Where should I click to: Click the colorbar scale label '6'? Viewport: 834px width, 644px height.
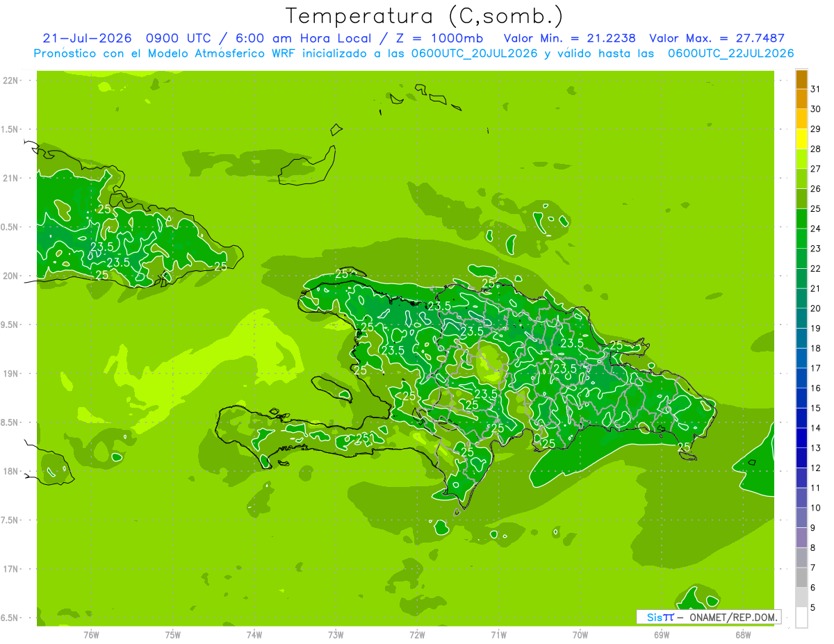point(813,588)
